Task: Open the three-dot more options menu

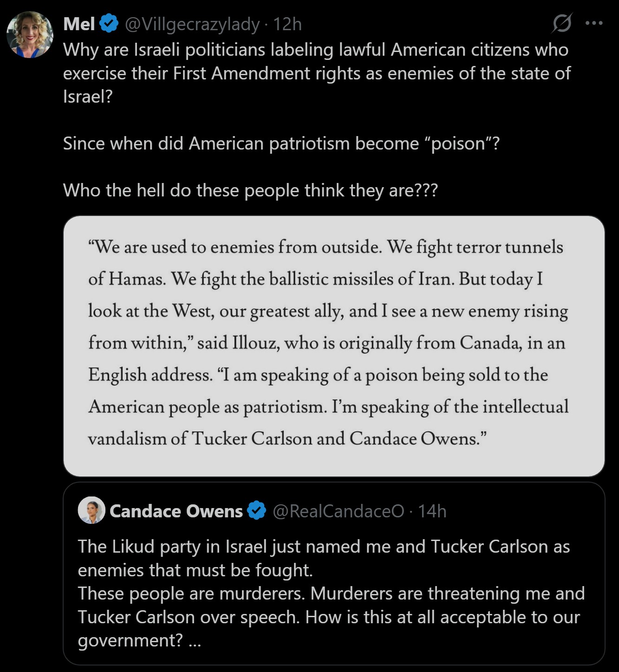Action: tap(594, 23)
